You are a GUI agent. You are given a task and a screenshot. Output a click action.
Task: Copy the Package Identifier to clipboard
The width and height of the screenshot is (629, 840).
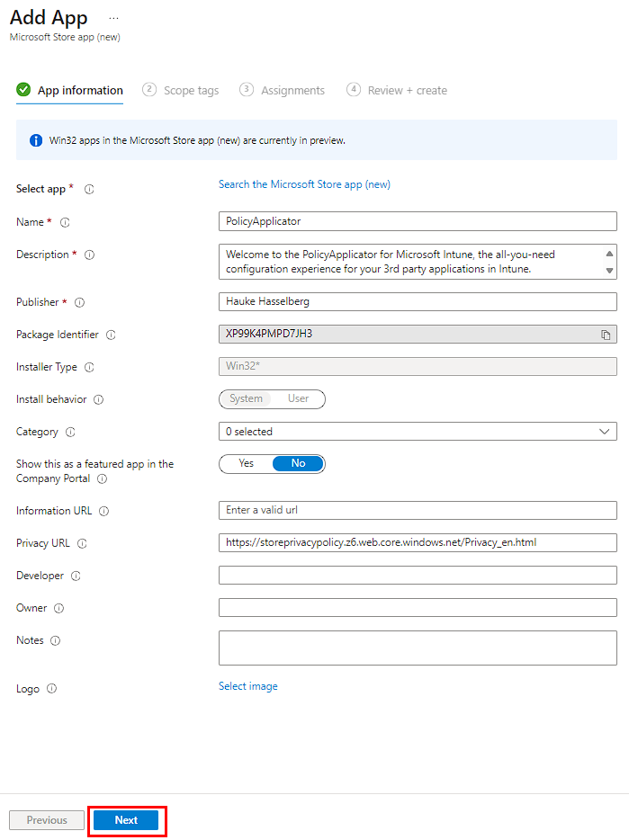point(606,335)
